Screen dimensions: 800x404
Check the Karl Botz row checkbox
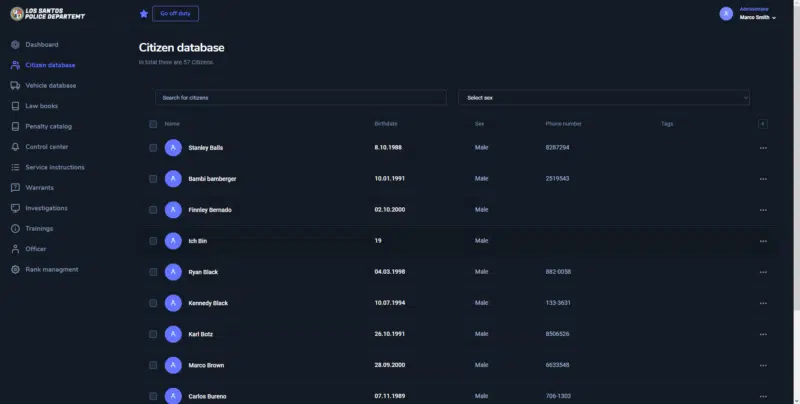(x=153, y=334)
